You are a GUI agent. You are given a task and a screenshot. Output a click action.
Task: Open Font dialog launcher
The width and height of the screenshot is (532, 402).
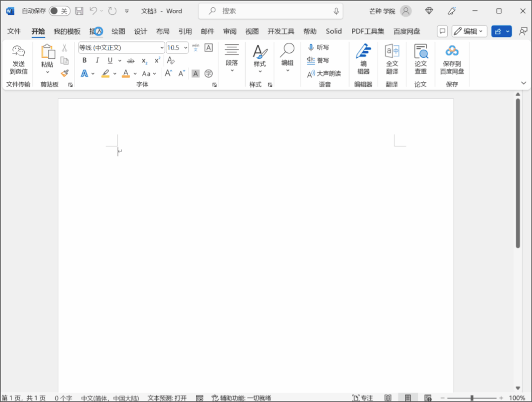(214, 85)
